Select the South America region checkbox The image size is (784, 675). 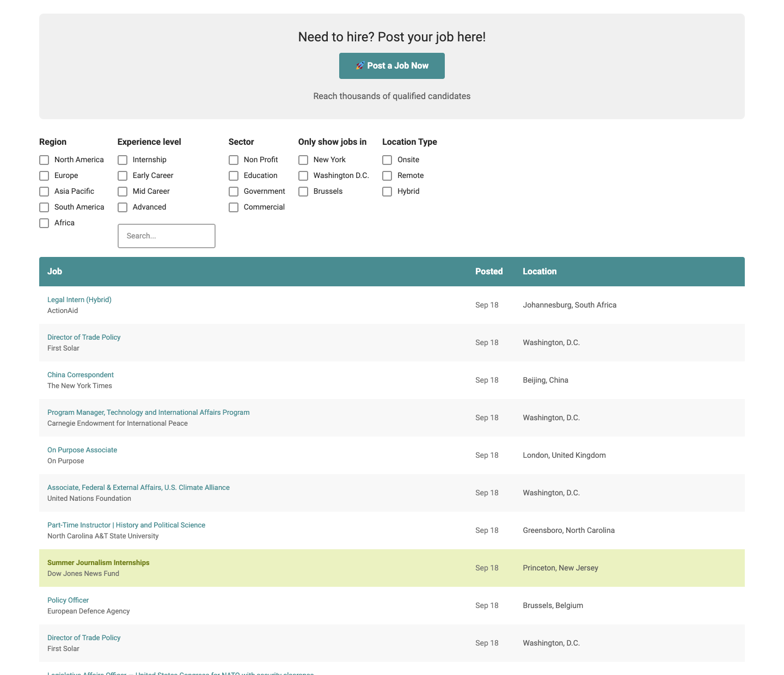pos(44,207)
